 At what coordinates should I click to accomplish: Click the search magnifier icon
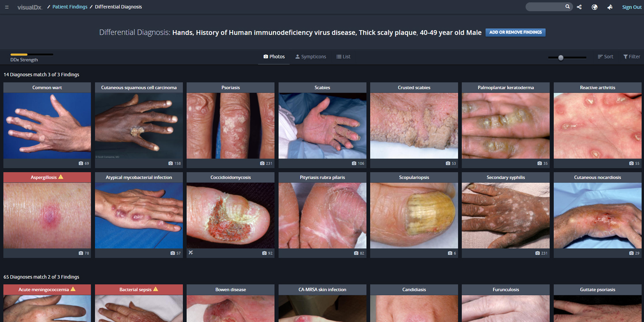[568, 7]
